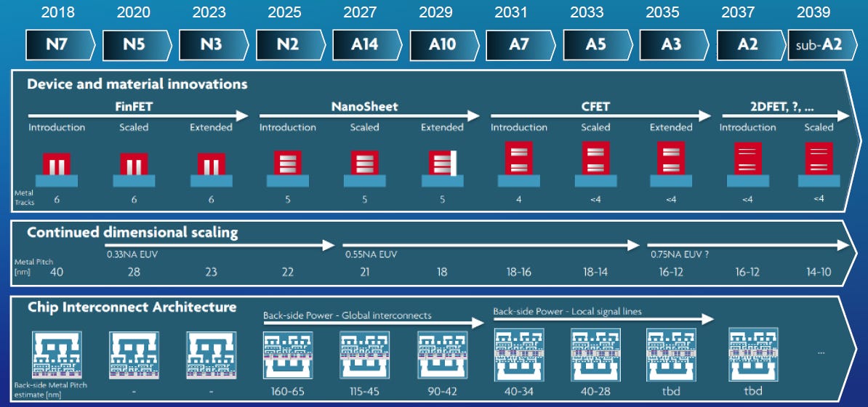
Task: Click the CFET heading arrow
Action: click(x=600, y=116)
